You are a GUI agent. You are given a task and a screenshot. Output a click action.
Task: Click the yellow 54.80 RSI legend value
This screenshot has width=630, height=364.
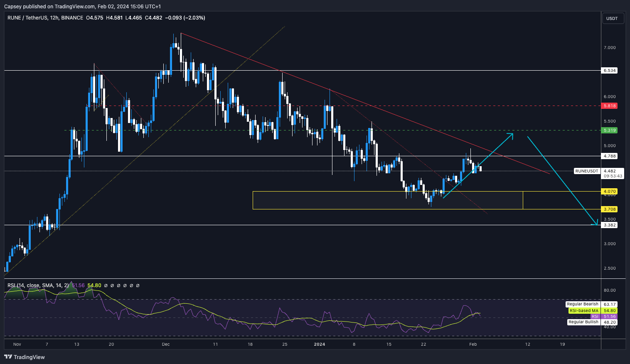click(94, 285)
